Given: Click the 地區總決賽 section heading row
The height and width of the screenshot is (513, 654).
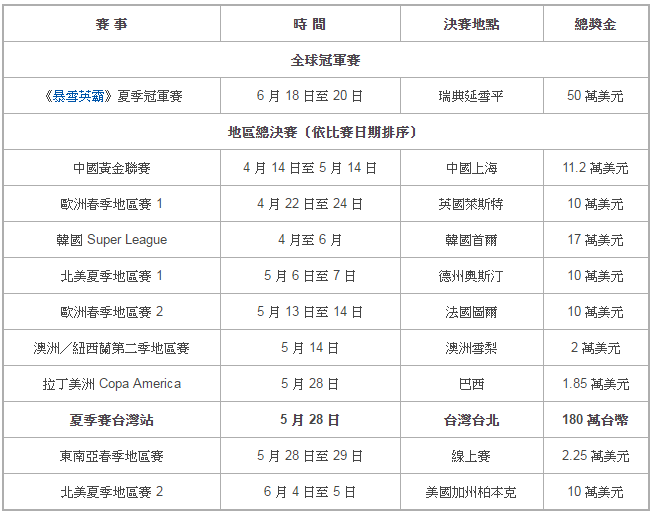Looking at the screenshot, I should (325, 132).
